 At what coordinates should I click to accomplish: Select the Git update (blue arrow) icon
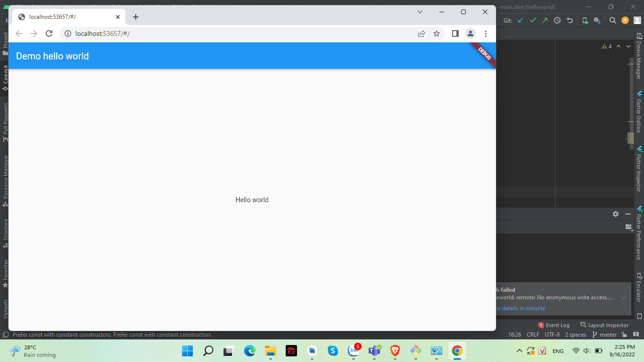click(520, 20)
